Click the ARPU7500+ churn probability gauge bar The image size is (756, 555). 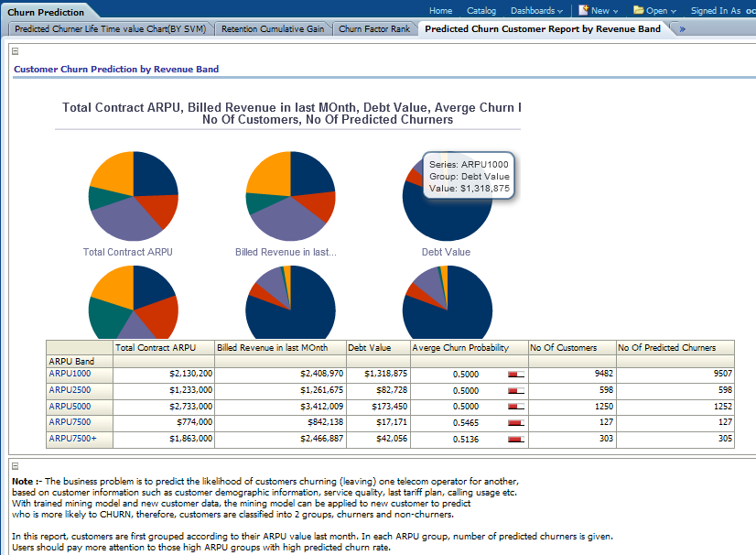(516, 440)
